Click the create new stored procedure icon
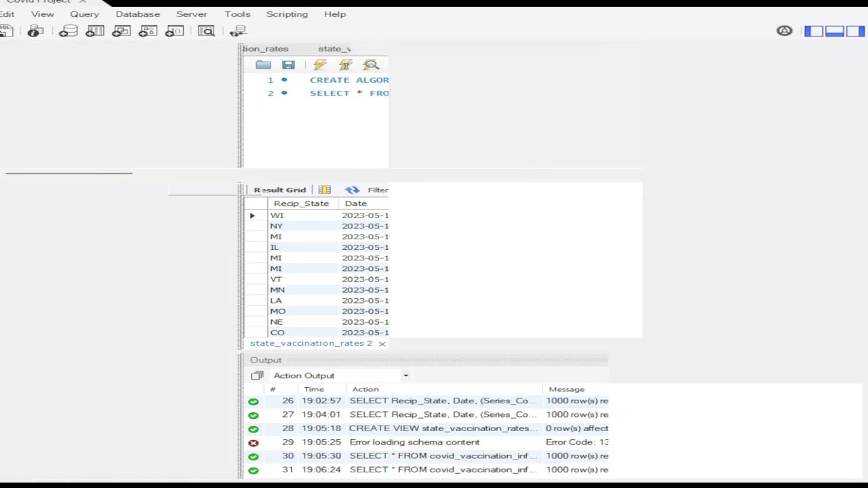The image size is (868, 488). [x=148, y=31]
